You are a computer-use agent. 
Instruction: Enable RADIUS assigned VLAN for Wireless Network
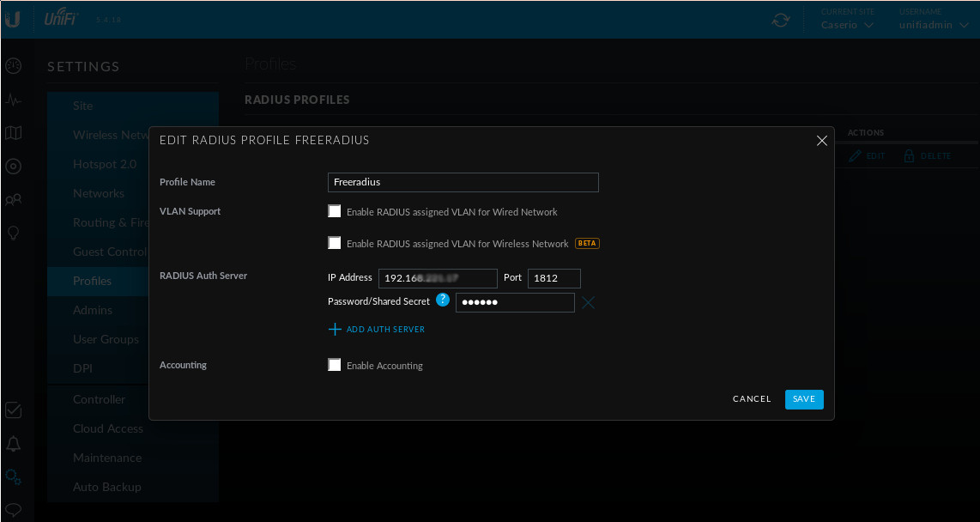click(335, 243)
